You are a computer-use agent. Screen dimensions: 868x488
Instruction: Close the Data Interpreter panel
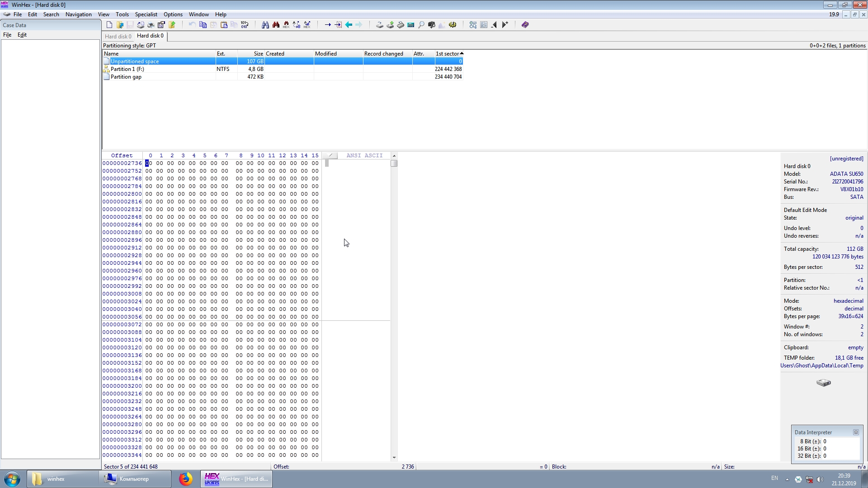point(856,432)
